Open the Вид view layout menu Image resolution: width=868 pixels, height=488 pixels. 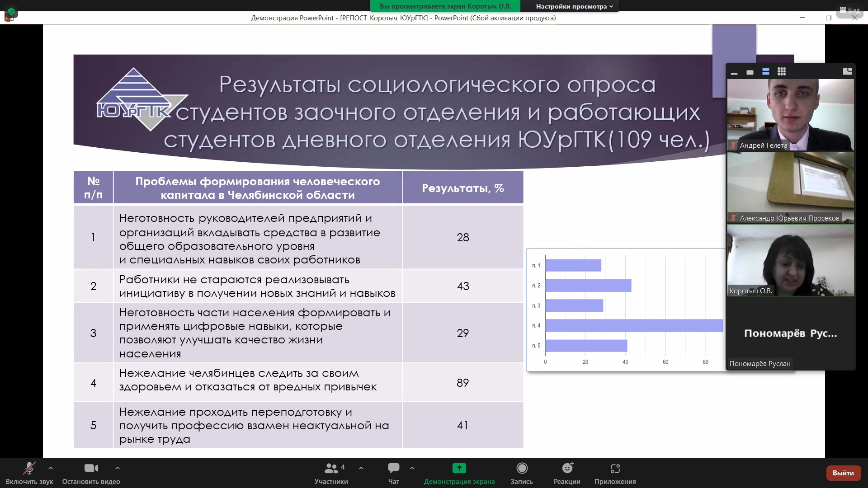tap(850, 9)
